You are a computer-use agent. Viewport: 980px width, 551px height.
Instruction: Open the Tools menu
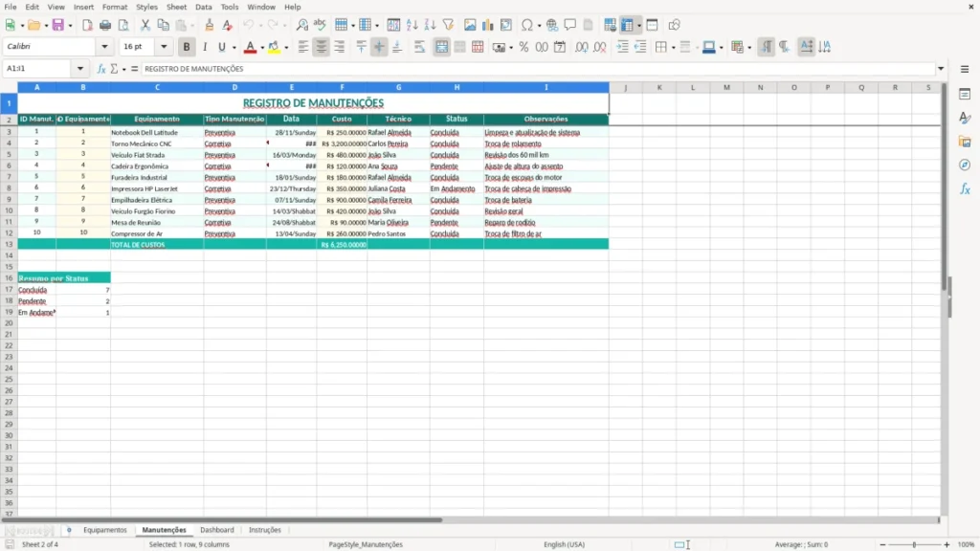point(230,7)
